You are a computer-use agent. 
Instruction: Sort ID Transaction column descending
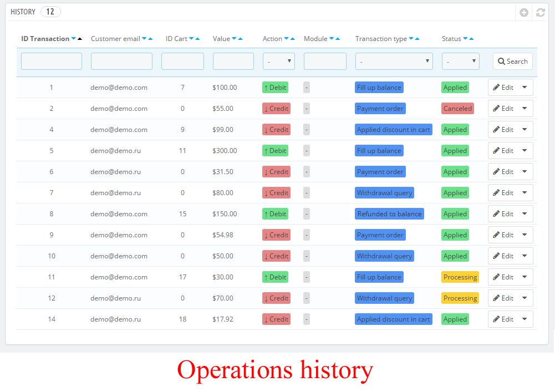pos(73,39)
